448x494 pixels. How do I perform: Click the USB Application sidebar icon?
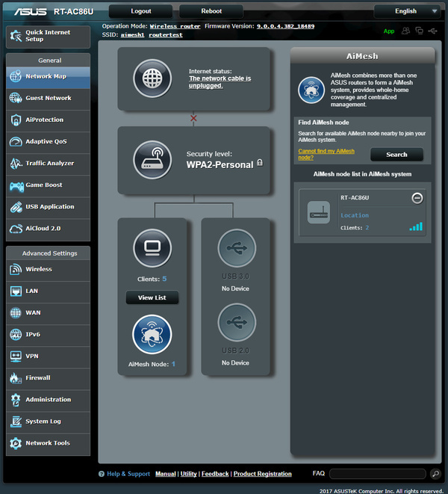pos(16,207)
